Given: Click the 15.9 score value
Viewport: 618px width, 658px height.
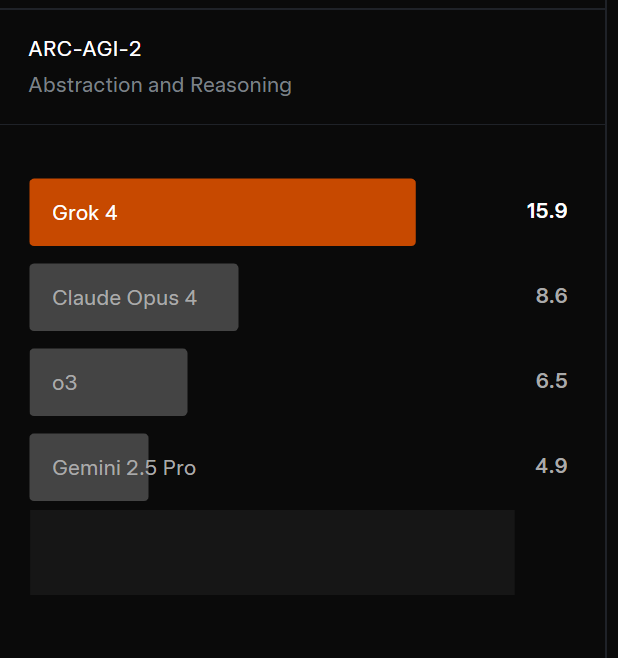Looking at the screenshot, I should point(547,211).
